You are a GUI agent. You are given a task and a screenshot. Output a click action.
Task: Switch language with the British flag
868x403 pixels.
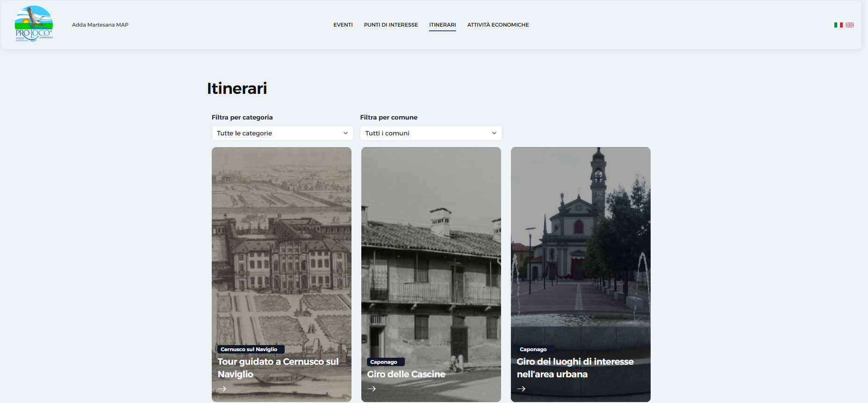850,25
